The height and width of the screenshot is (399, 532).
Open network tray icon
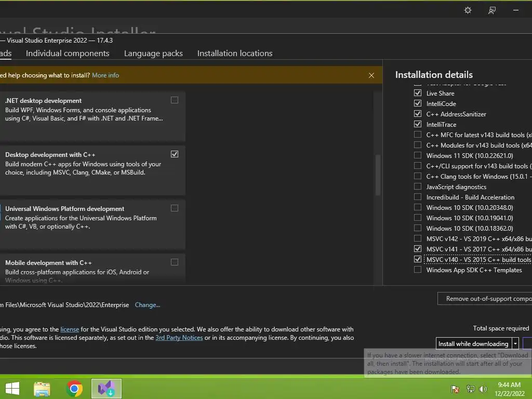(x=470, y=389)
